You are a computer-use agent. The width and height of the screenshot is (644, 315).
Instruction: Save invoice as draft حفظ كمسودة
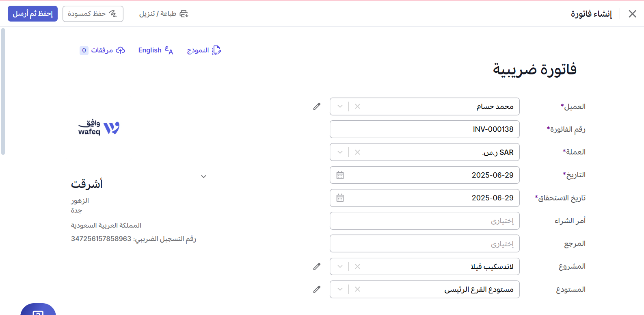[93, 14]
